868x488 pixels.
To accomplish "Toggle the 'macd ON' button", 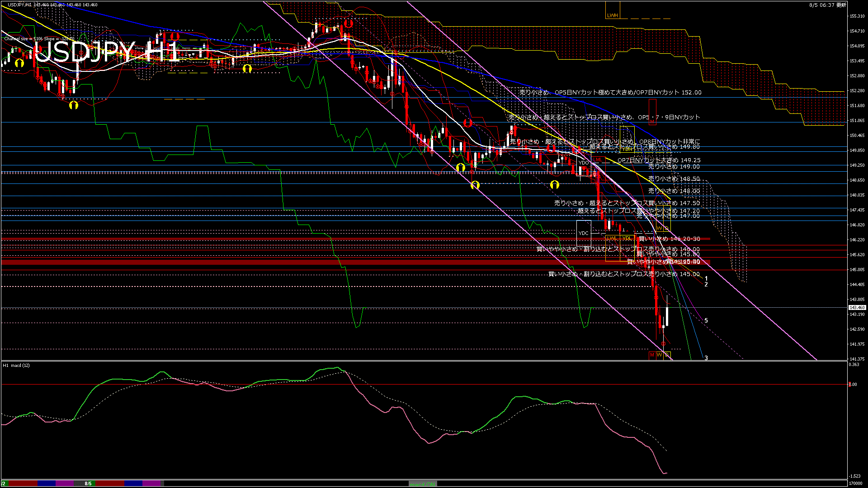I will pyautogui.click(x=423, y=484).
